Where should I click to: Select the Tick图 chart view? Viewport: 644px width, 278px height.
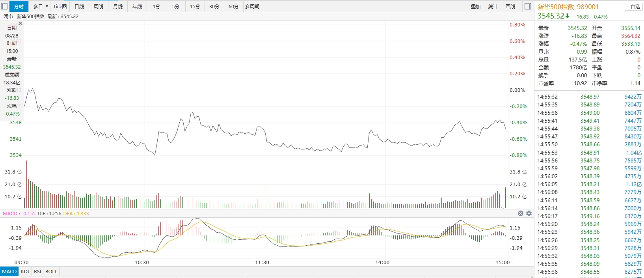[x=60, y=6]
